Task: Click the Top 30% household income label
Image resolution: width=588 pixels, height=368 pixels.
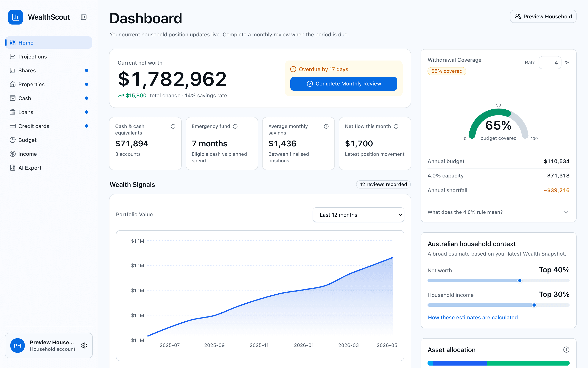Action: (x=554, y=294)
